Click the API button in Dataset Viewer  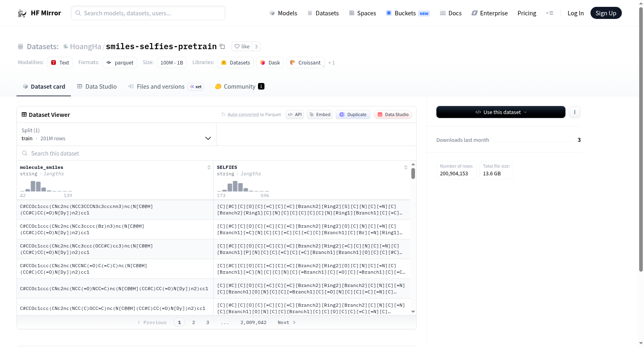click(x=295, y=114)
